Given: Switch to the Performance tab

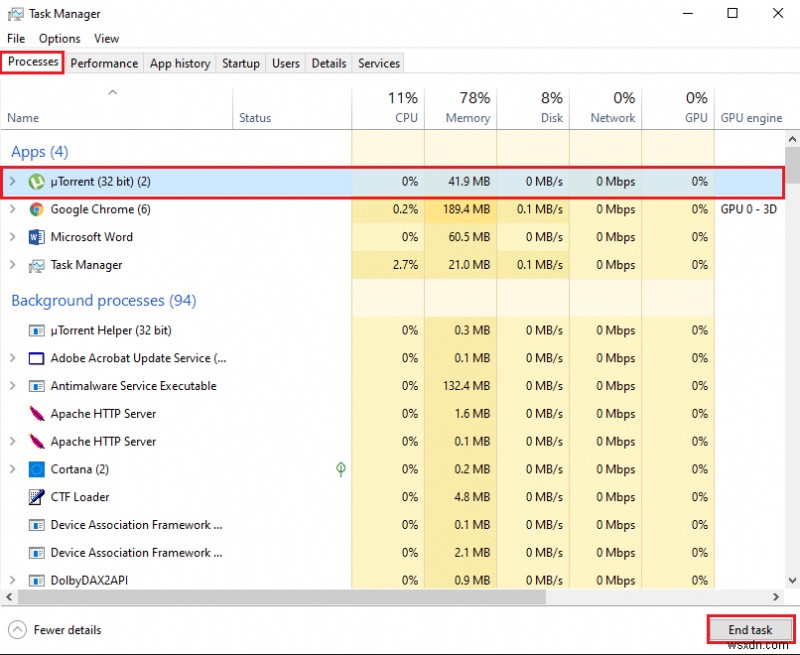Looking at the screenshot, I should coord(104,63).
